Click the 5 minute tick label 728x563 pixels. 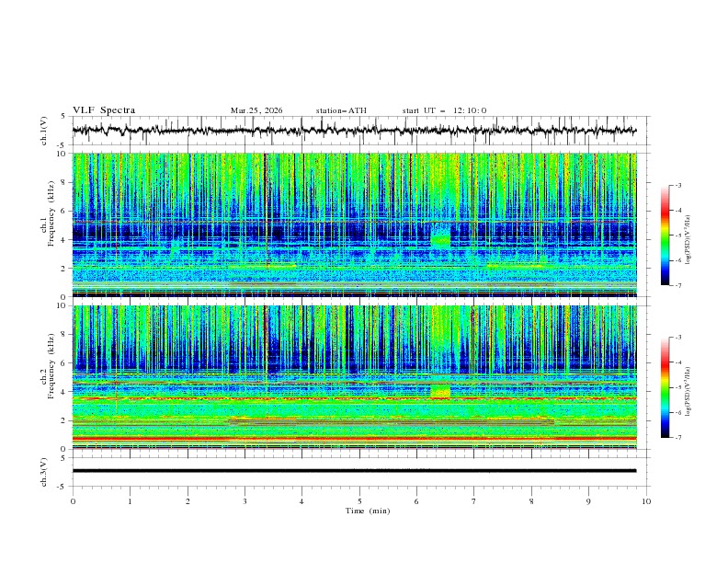(359, 501)
